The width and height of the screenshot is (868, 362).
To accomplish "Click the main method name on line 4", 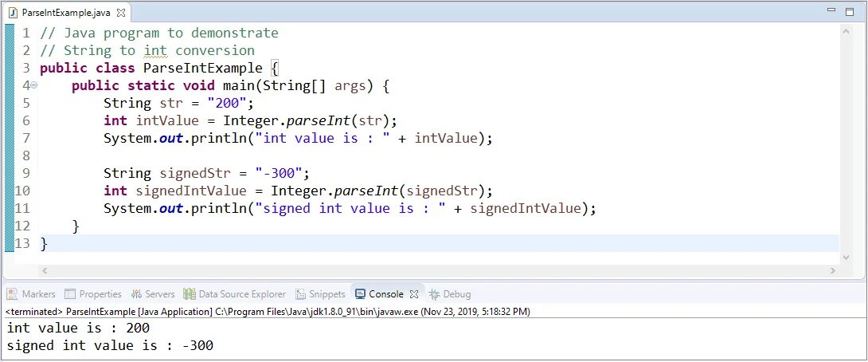I will pyautogui.click(x=239, y=86).
